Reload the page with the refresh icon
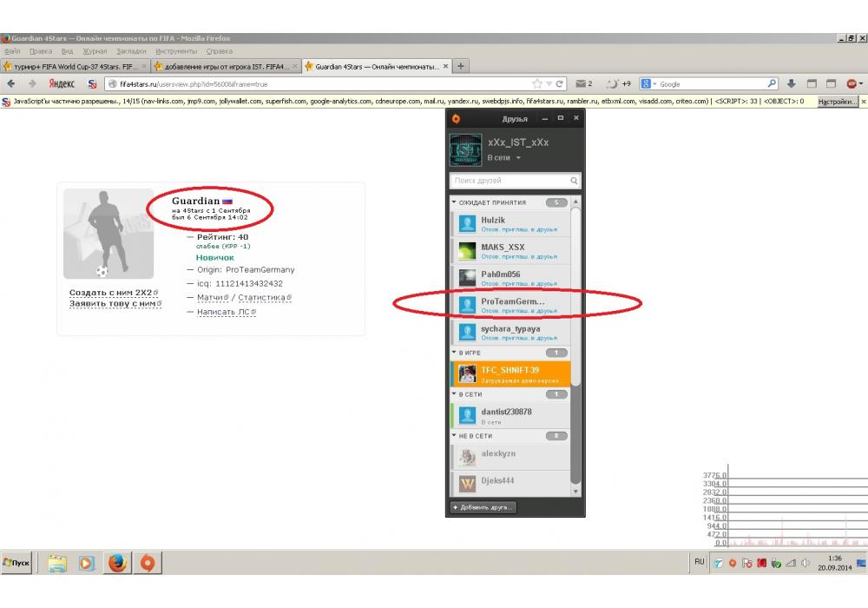868x608 pixels. [560, 84]
